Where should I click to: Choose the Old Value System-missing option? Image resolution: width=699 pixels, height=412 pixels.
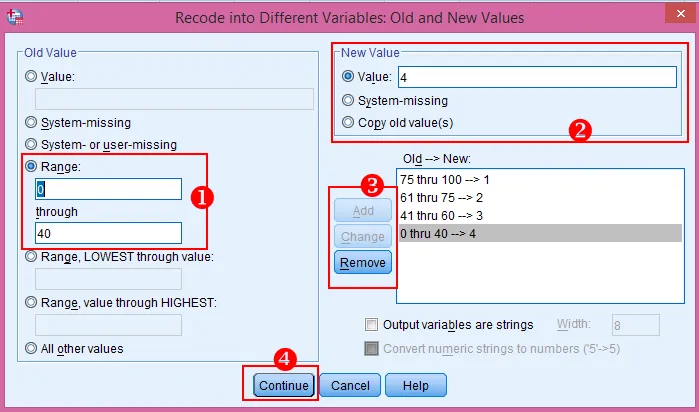(33, 123)
